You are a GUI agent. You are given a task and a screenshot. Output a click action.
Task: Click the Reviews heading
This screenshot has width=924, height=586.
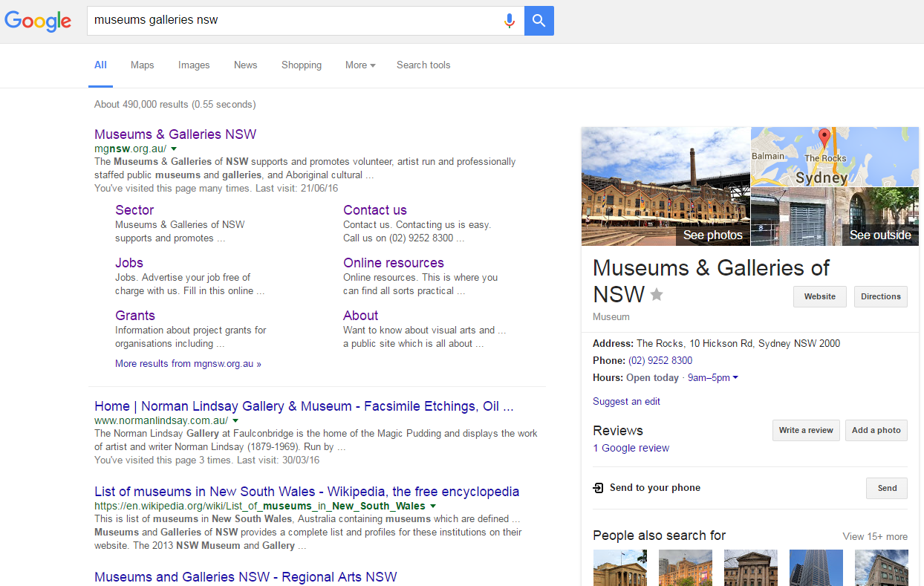618,431
